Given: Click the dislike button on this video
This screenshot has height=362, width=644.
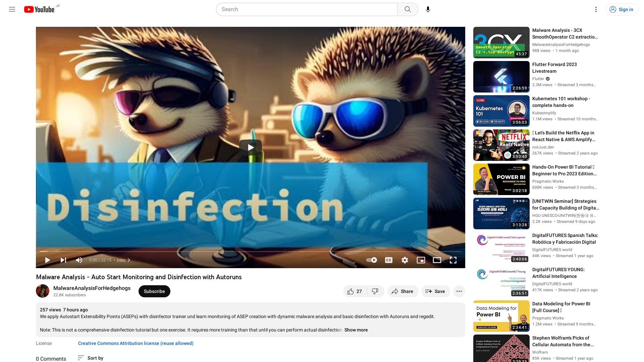Looking at the screenshot, I should (375, 291).
